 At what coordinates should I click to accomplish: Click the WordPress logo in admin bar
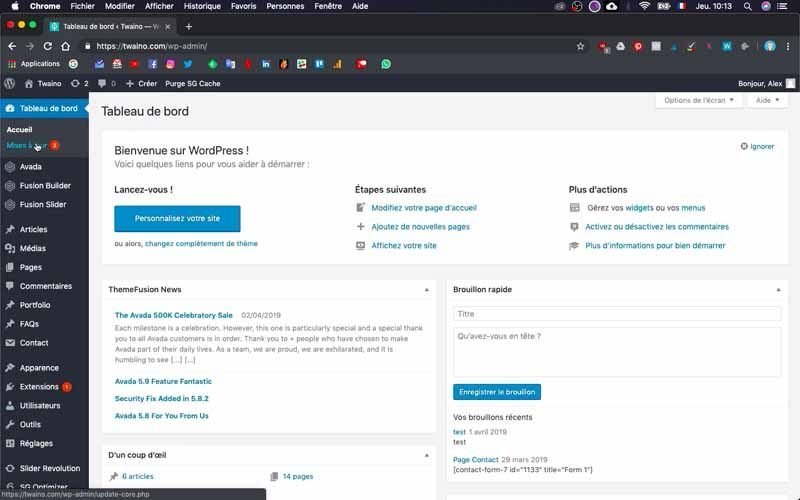point(9,83)
